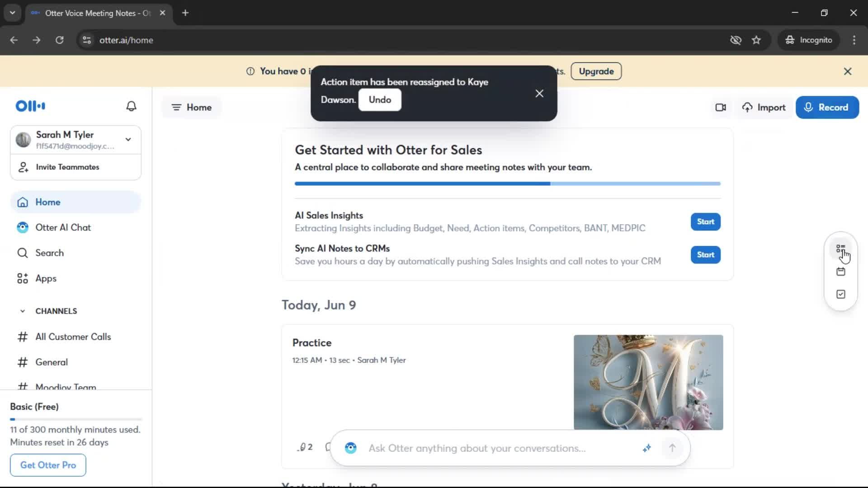Go to Home in sidebar

[75, 202]
